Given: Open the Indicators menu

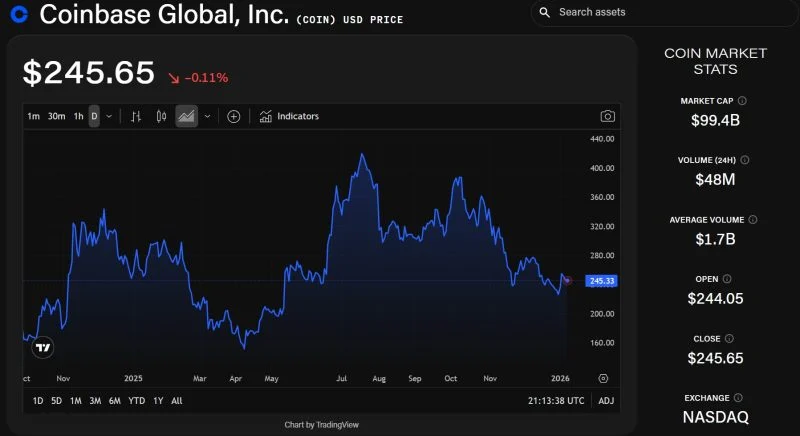Looking at the screenshot, I should coord(289,116).
